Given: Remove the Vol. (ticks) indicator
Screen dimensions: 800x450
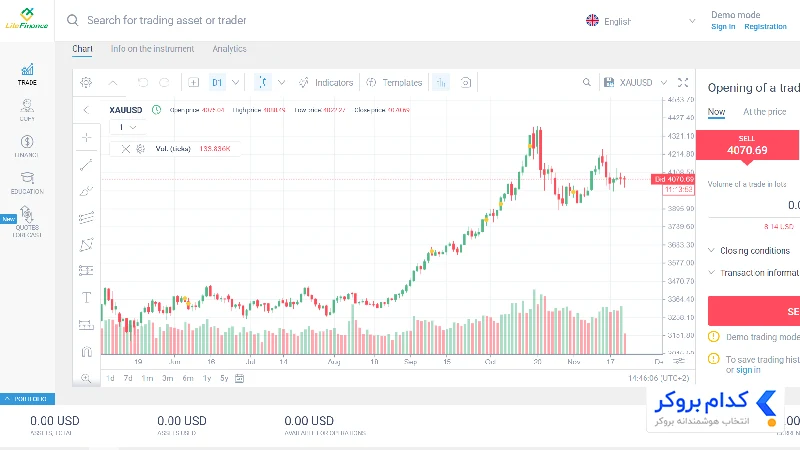Looking at the screenshot, I should (x=126, y=149).
